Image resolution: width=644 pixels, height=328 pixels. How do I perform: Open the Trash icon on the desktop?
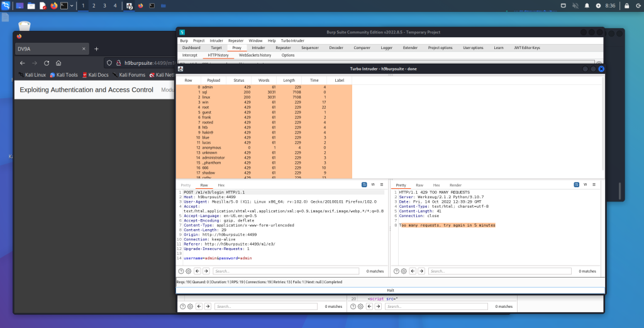point(25,25)
